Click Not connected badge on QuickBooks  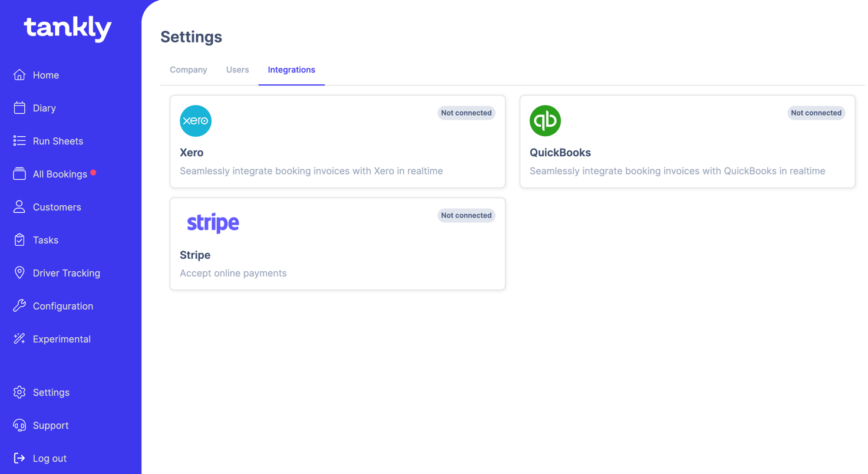(816, 113)
